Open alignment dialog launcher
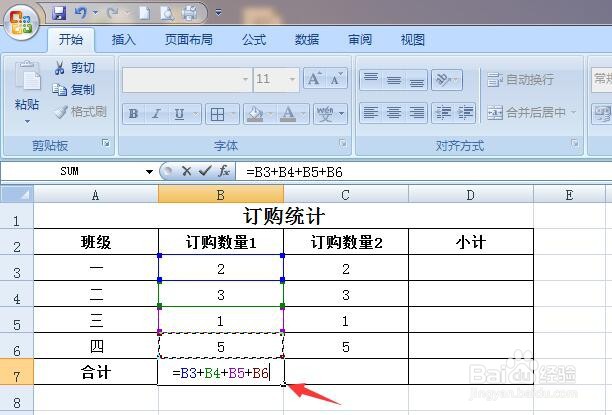 point(575,143)
